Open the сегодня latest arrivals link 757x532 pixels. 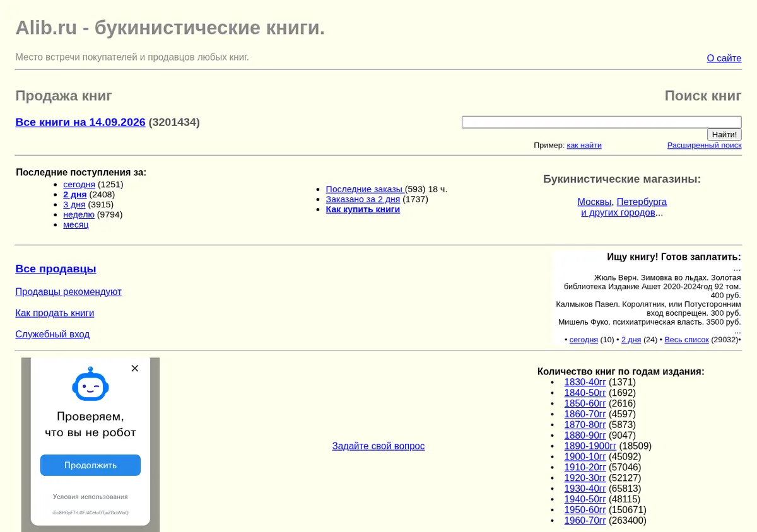(x=79, y=184)
